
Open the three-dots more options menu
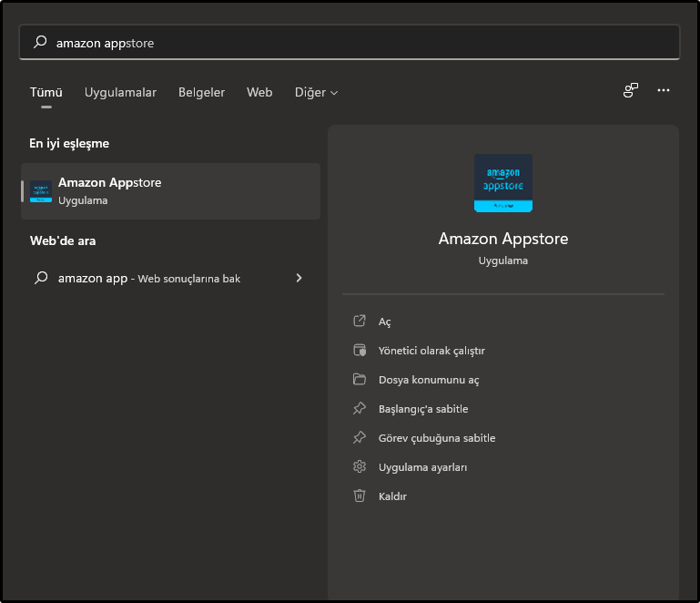(664, 90)
